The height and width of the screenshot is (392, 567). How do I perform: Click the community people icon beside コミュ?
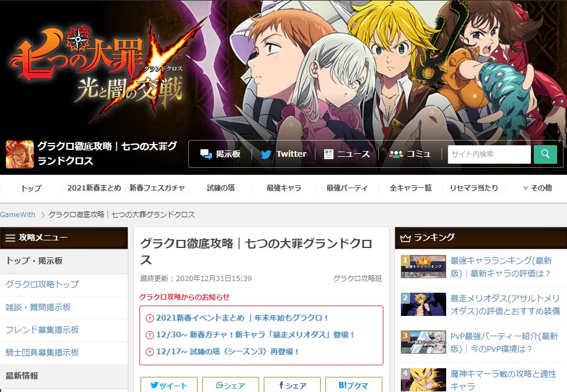click(396, 154)
